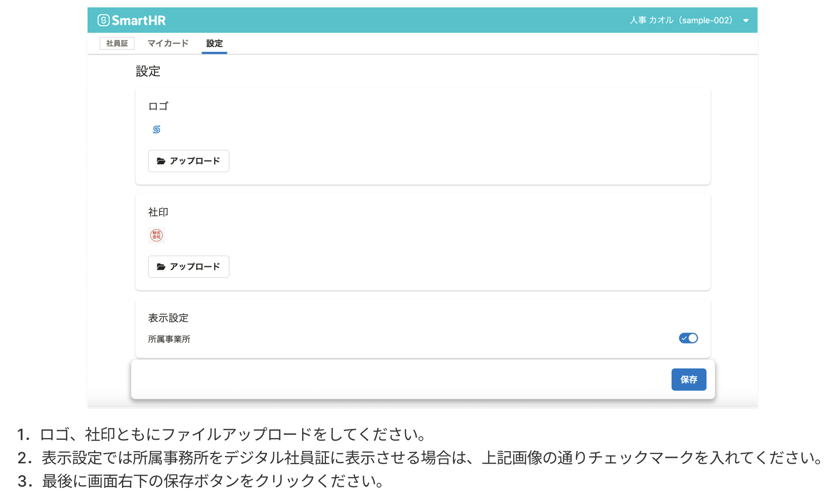The width and height of the screenshot is (837, 504).
Task: Select the 設定 tab
Action: pyautogui.click(x=214, y=43)
